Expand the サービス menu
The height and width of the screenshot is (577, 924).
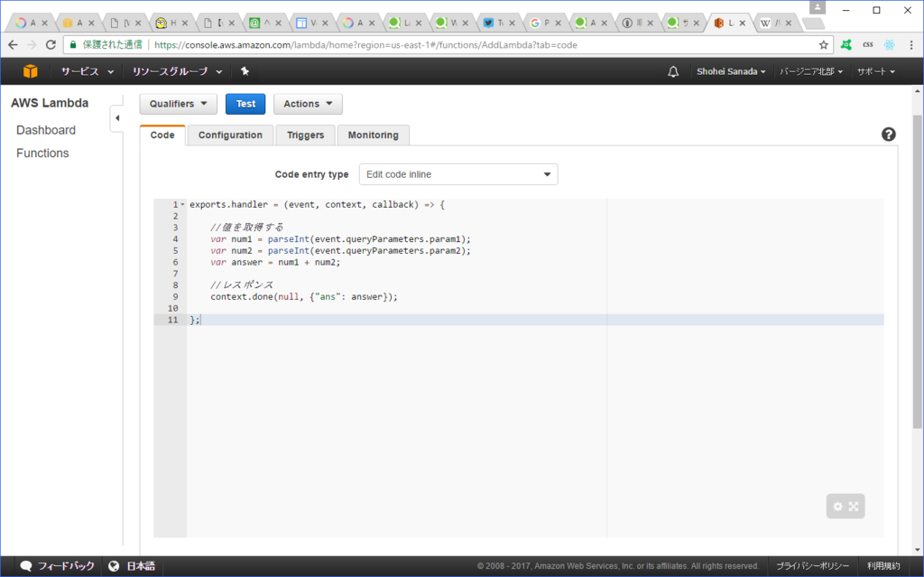(x=88, y=71)
